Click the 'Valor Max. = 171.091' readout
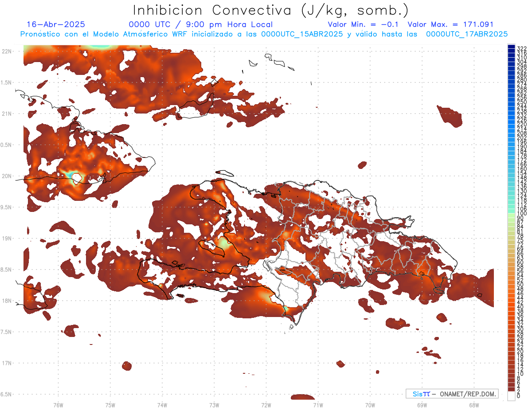The width and height of the screenshot is (532, 411). (450, 24)
